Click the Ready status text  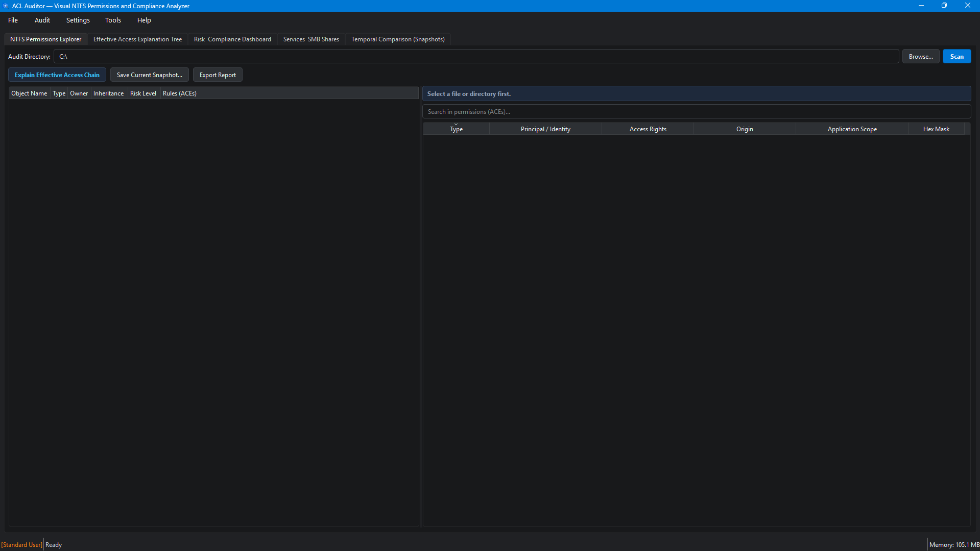click(x=54, y=545)
